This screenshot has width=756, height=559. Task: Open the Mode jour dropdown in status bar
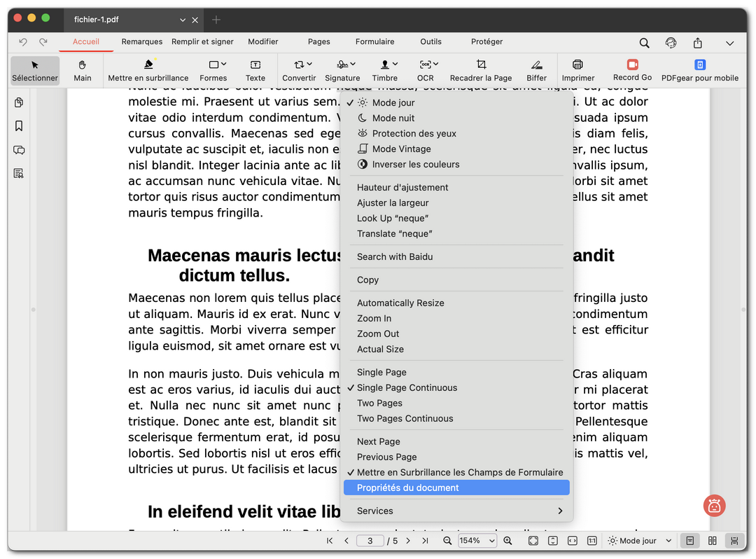639,540
